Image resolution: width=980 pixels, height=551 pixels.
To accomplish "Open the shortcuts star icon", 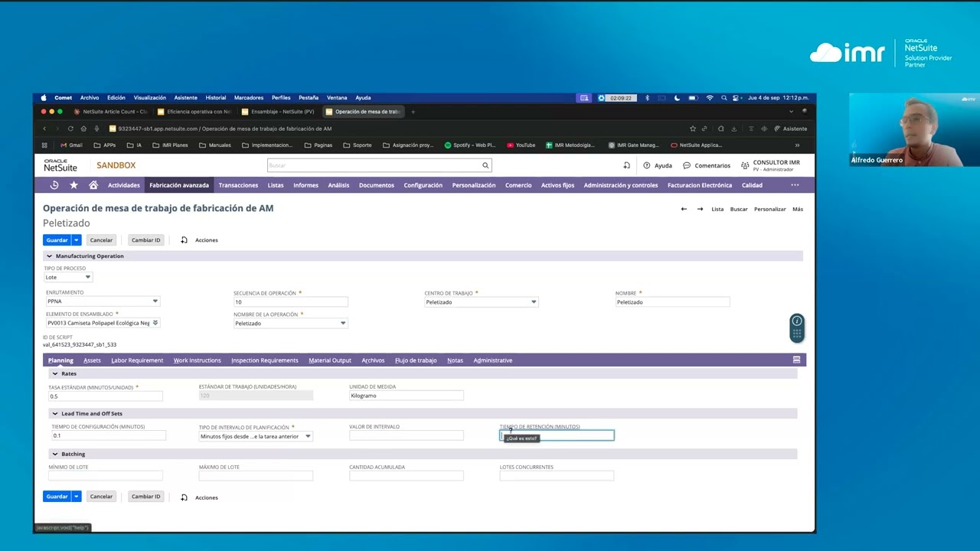I will coord(73,185).
